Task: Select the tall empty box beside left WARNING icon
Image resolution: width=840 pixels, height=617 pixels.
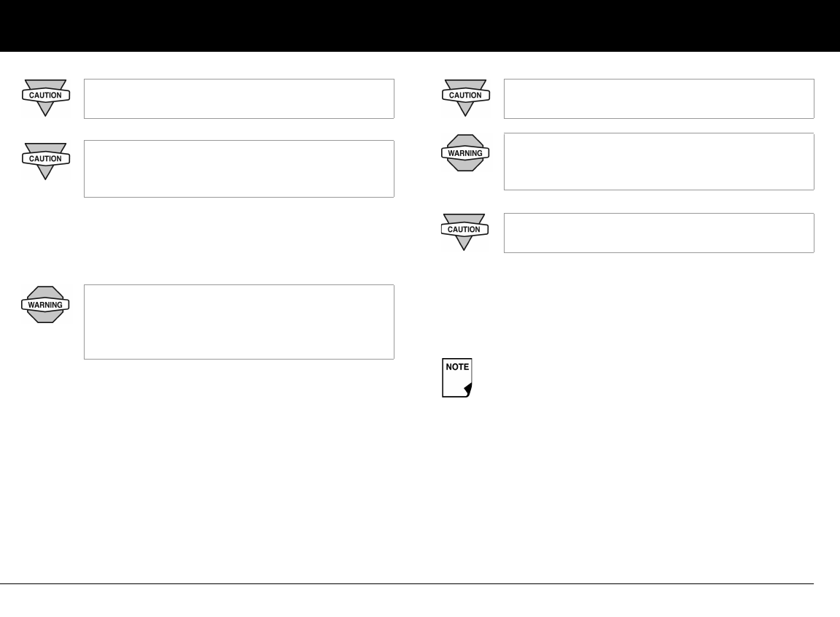Action: pyautogui.click(x=239, y=322)
